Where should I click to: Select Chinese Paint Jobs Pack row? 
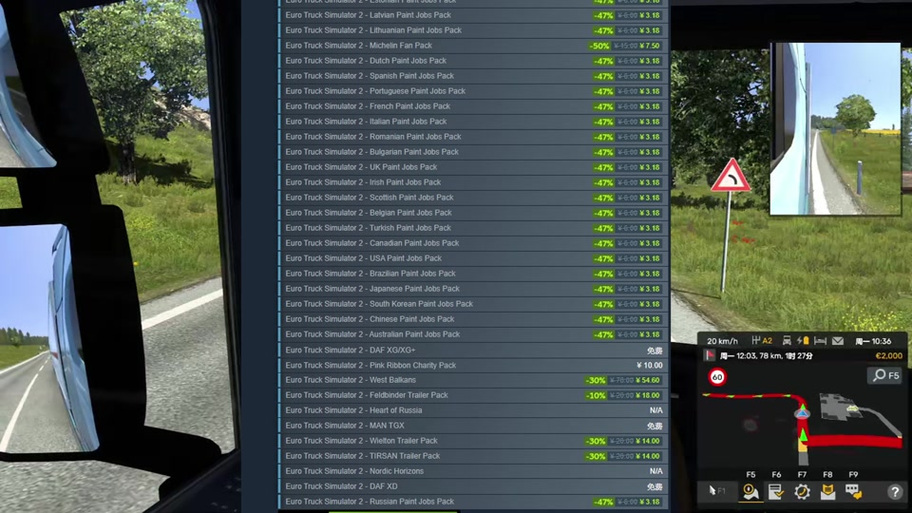click(473, 319)
